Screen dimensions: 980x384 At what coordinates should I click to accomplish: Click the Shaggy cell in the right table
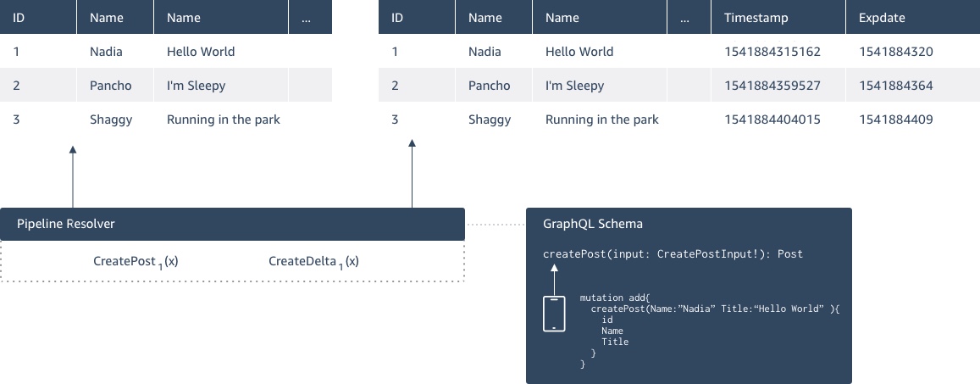tap(490, 120)
